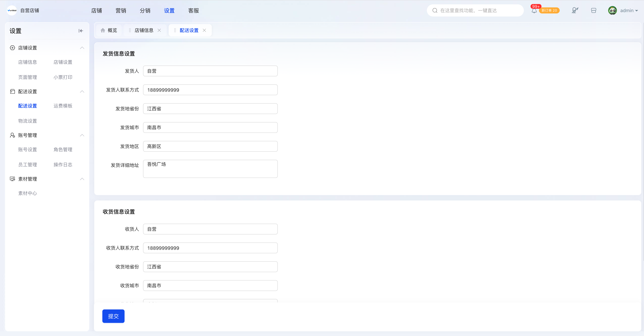
Task: Click the 新订单 20 badge
Action: [549, 10]
